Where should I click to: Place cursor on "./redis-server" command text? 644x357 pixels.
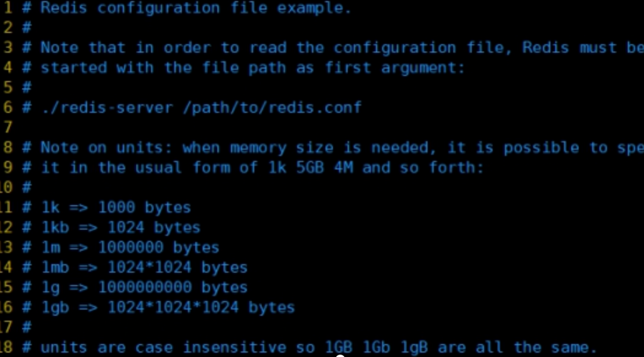pos(107,108)
